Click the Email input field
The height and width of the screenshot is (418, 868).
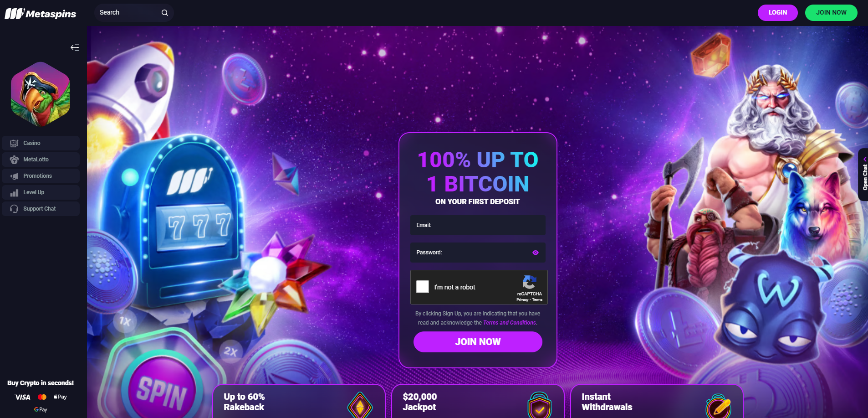(478, 225)
